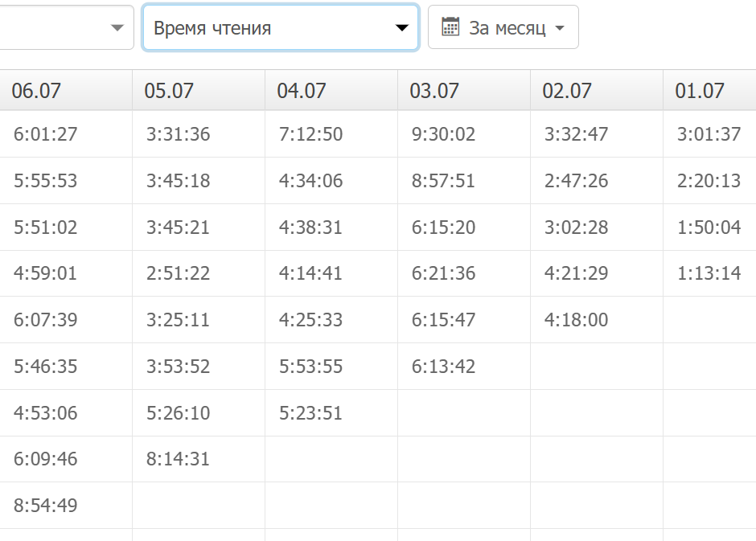Select the 8:57:51 cell under 03.07

click(x=444, y=181)
